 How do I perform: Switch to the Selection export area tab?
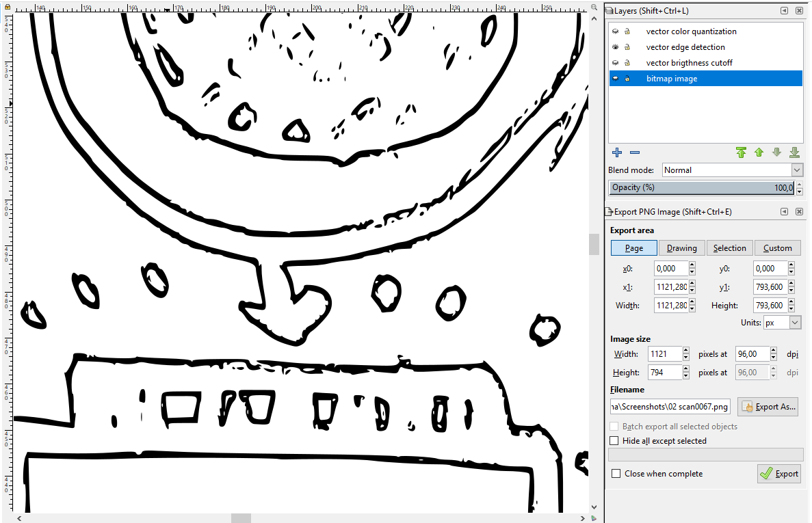click(729, 247)
